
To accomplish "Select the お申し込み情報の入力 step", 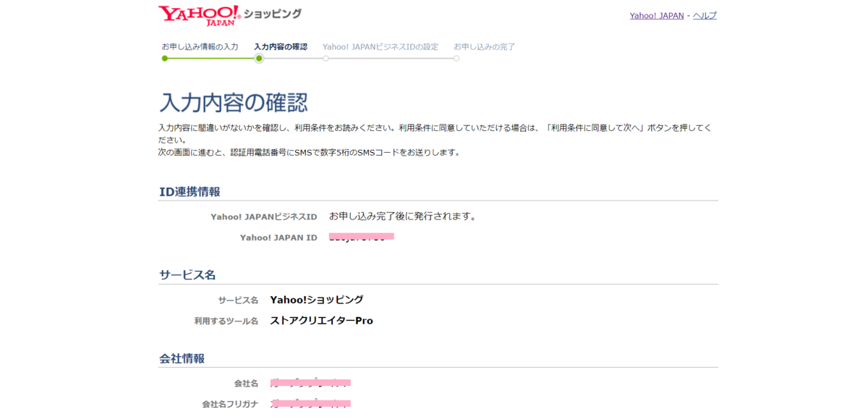I will [200, 46].
